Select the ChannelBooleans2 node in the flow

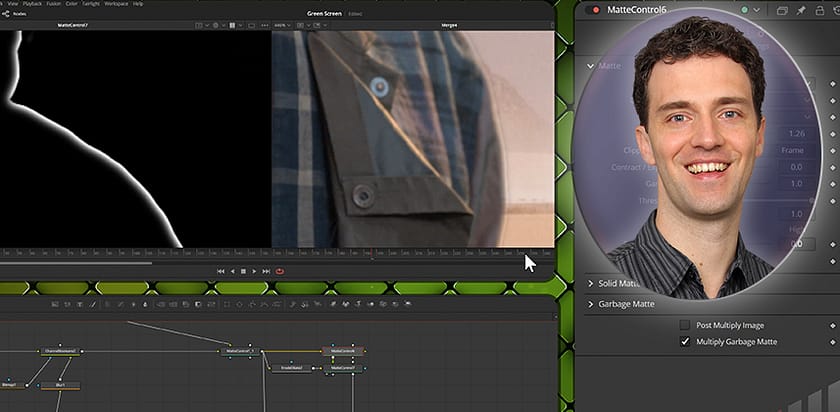[61, 352]
